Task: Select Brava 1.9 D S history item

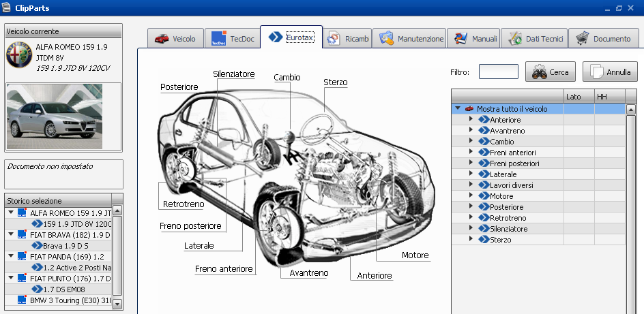Action: [65, 246]
